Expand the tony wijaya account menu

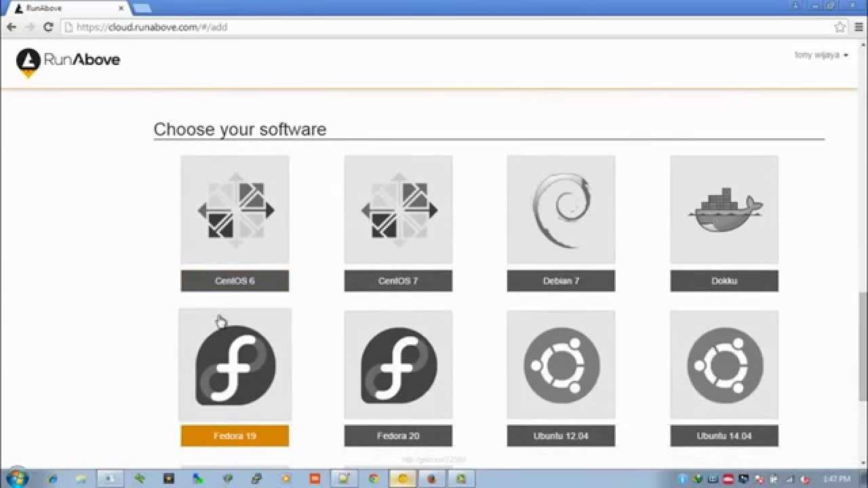(x=821, y=55)
